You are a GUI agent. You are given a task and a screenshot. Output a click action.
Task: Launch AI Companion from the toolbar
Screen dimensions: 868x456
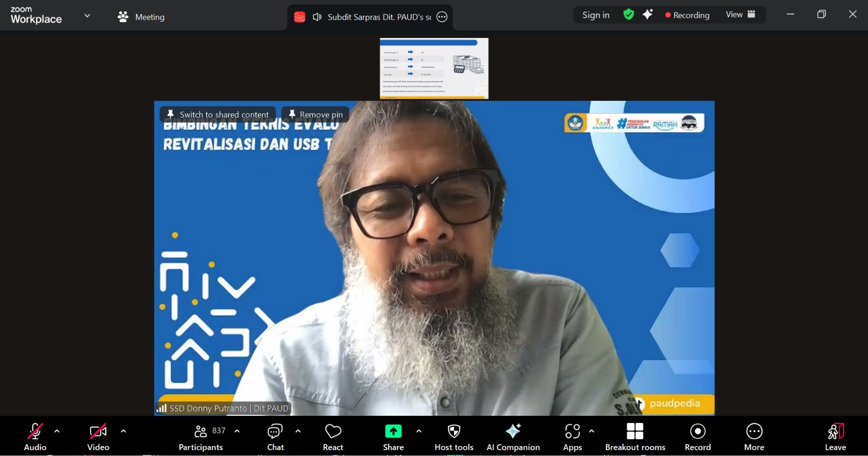point(513,437)
